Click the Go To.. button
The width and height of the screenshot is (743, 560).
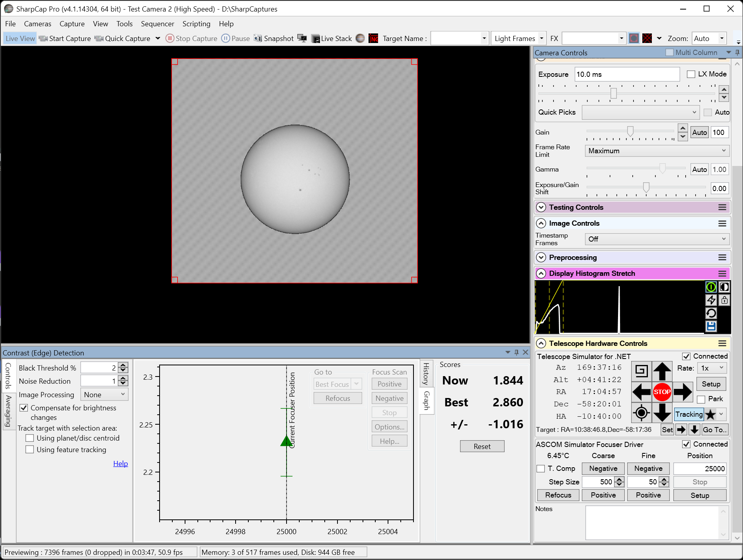point(715,429)
